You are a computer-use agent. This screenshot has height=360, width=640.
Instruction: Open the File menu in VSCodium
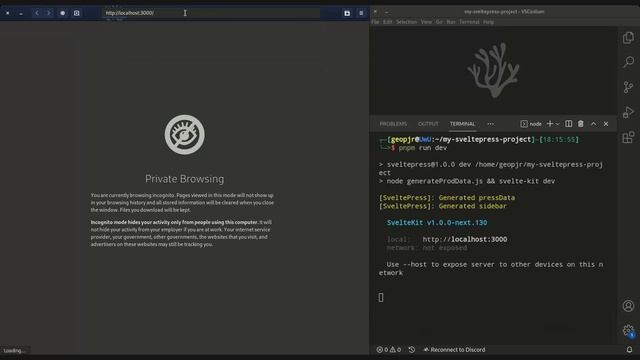coord(375,22)
